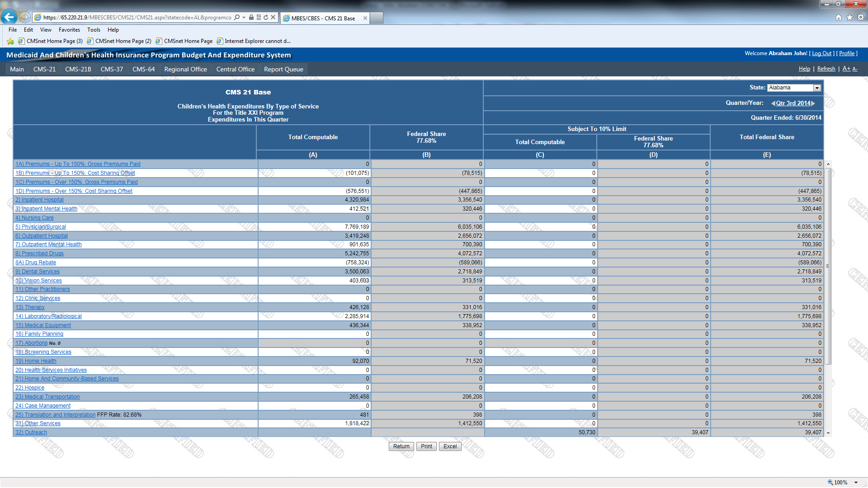Image resolution: width=868 pixels, height=488 pixels.
Task: Open the CMS-64 navigation tab
Action: (x=143, y=69)
